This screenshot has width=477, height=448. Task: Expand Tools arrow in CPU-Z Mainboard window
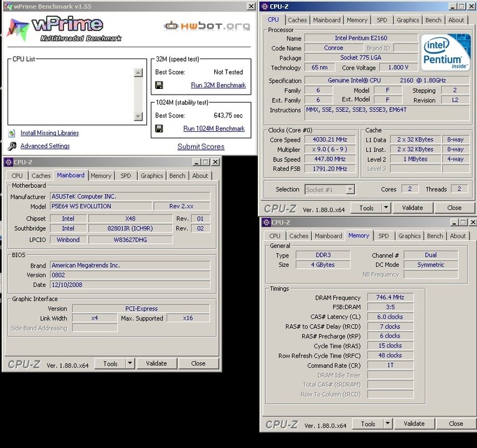130,363
